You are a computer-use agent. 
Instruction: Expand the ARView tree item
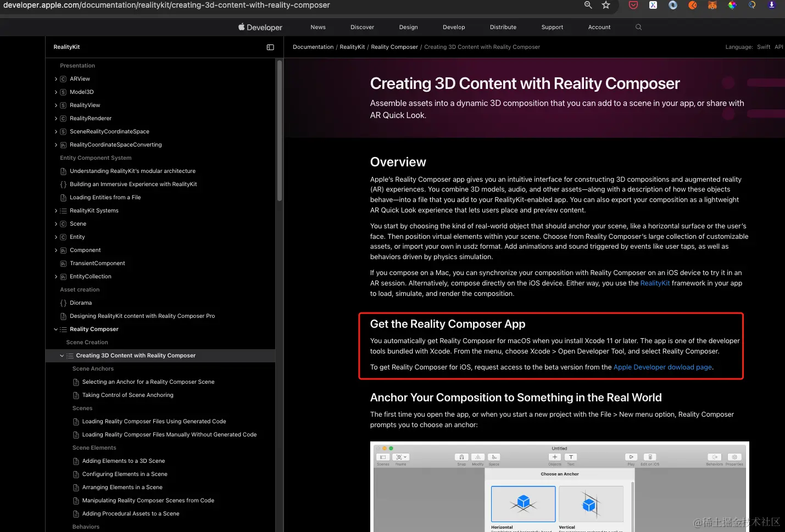(56, 79)
